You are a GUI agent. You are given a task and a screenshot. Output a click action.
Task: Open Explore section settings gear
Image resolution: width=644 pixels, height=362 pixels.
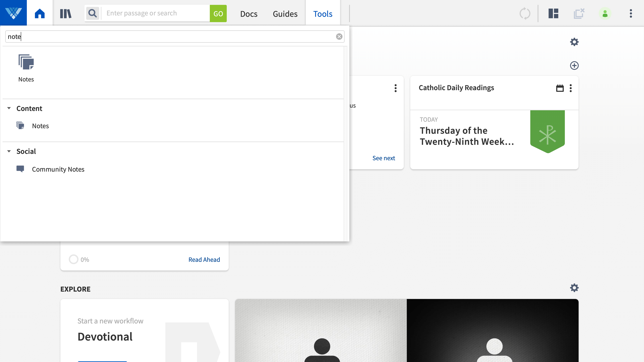[x=574, y=288]
